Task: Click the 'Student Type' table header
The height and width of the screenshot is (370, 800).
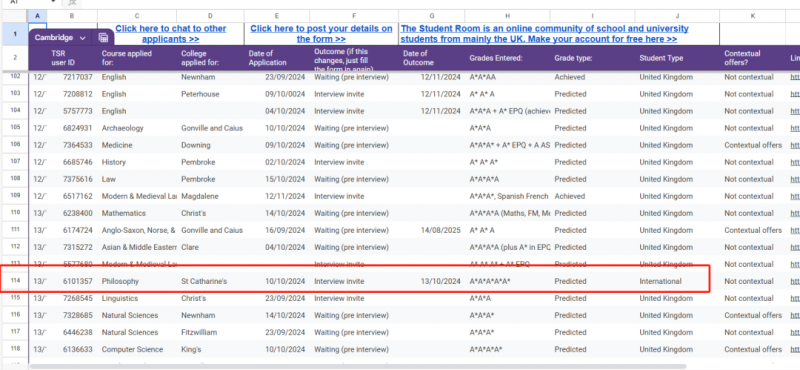Action: [661, 58]
